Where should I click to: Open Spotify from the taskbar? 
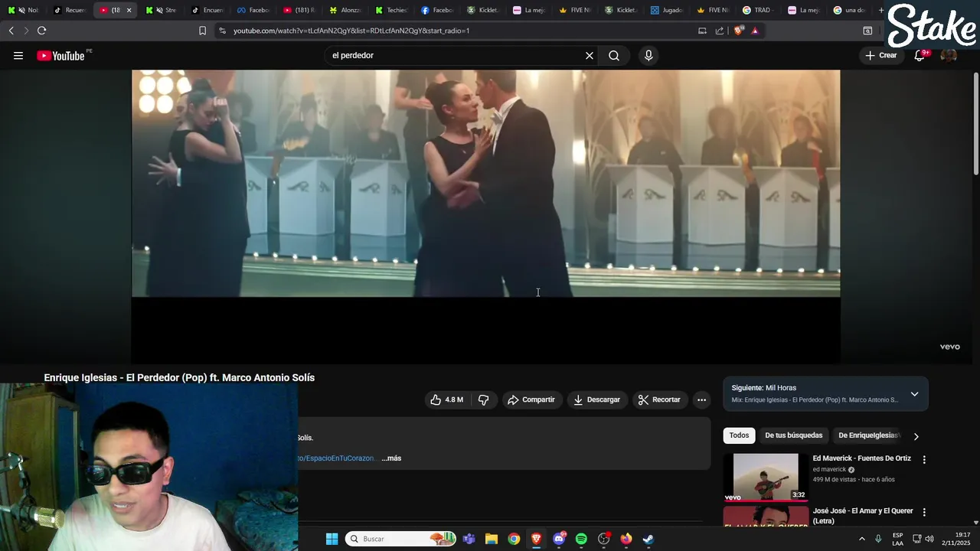pos(581,539)
